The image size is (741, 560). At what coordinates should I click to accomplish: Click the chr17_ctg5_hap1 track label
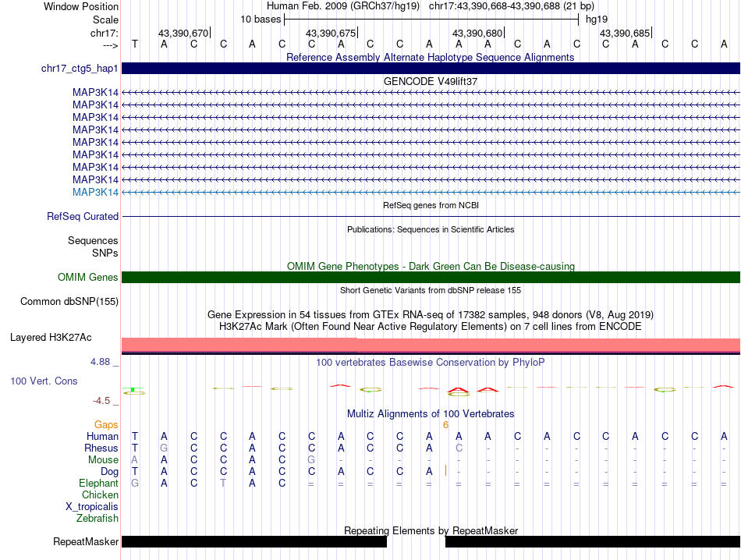pyautogui.click(x=80, y=69)
